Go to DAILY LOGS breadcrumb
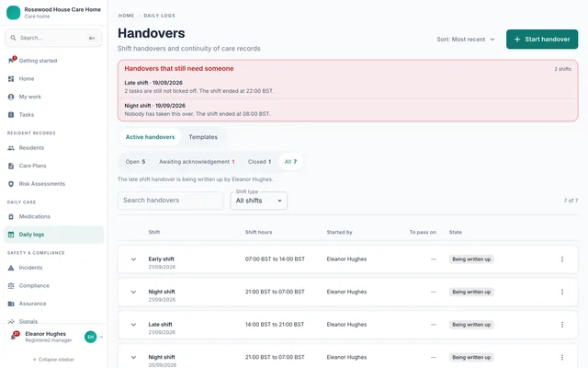This screenshot has height=368, width=588. 159,16
